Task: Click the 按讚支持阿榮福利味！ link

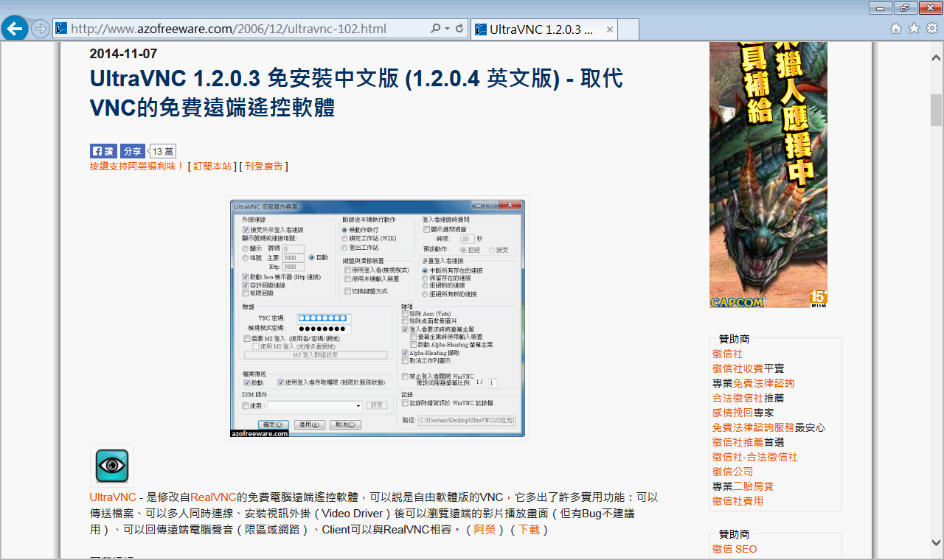Action: 137,167
